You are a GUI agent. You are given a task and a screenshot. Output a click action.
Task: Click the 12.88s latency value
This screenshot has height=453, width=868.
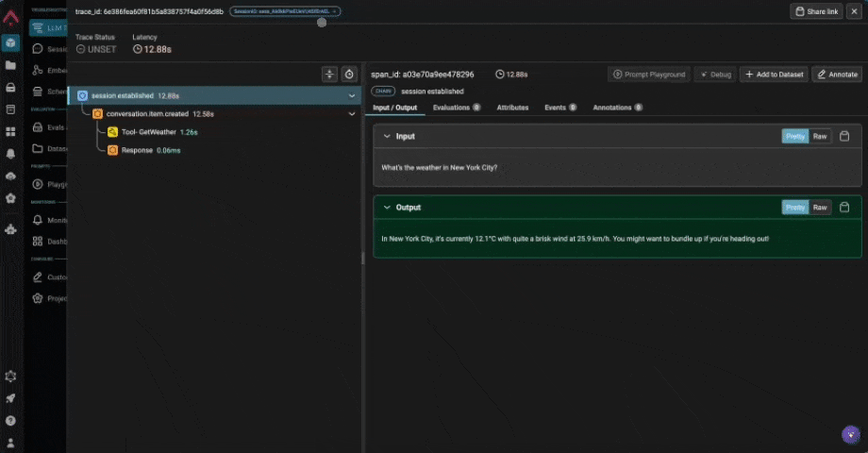[152, 49]
